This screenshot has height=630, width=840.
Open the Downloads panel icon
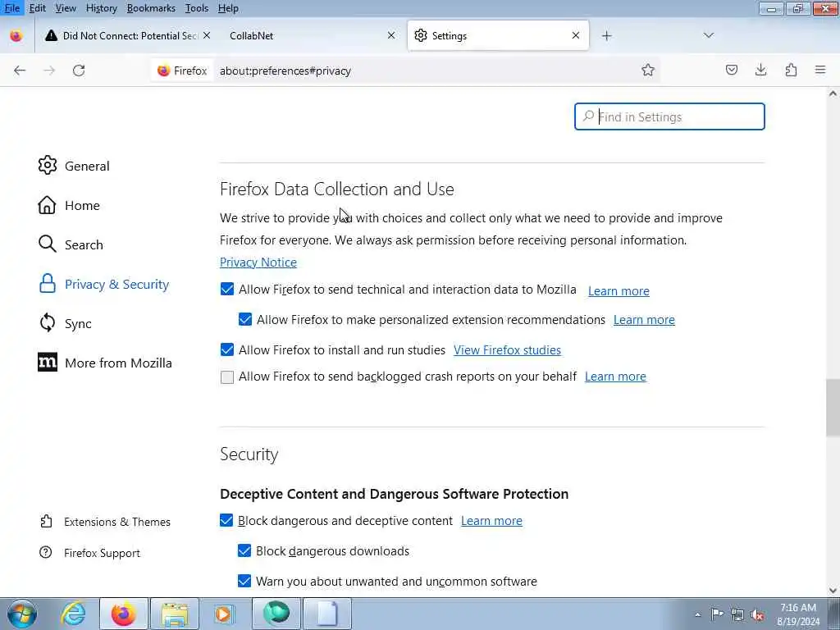(x=760, y=70)
